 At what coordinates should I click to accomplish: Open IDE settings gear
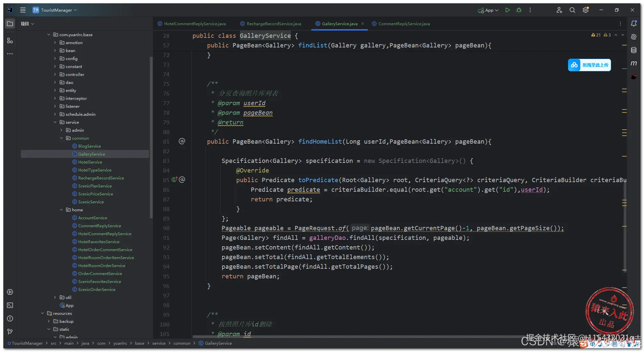(x=586, y=10)
